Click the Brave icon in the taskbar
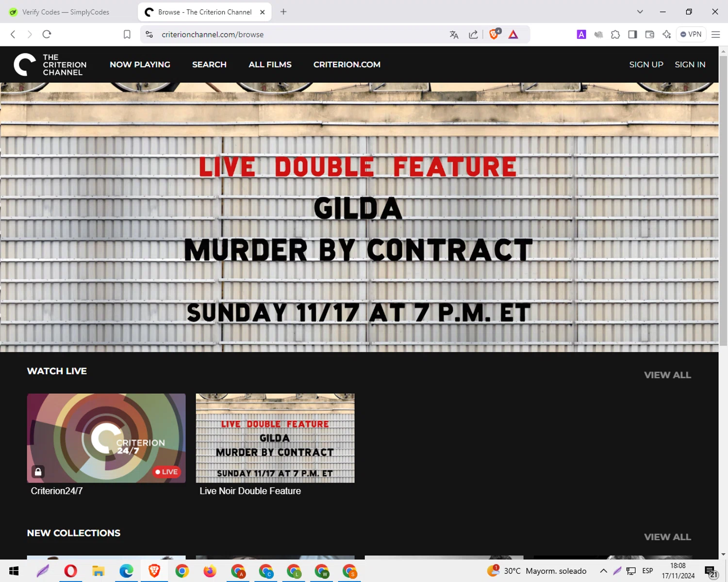This screenshot has width=728, height=582. pos(154,571)
